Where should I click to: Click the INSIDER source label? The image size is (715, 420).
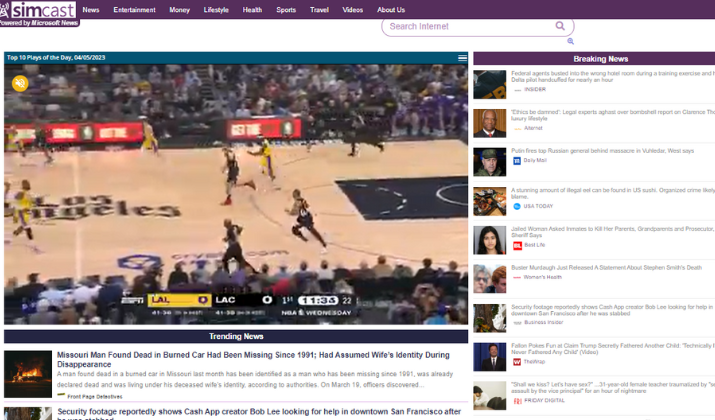click(x=534, y=89)
